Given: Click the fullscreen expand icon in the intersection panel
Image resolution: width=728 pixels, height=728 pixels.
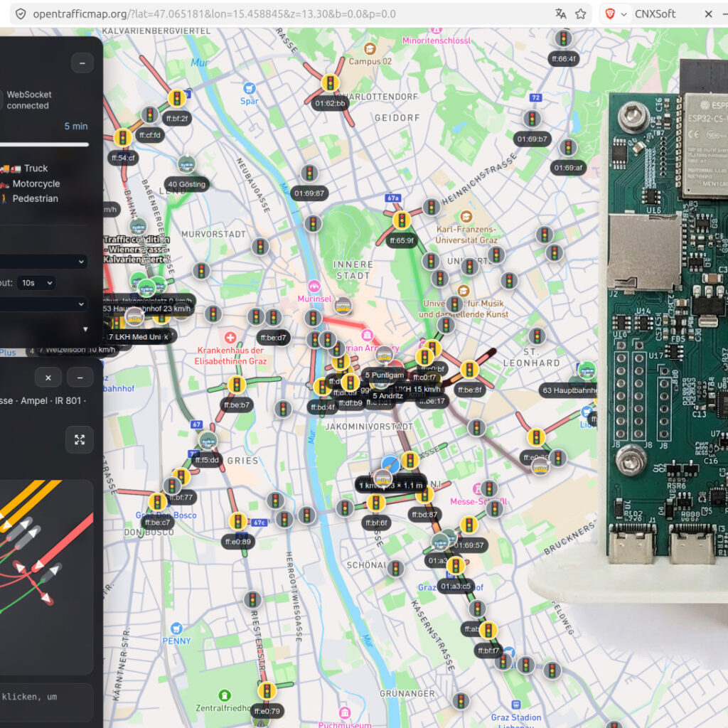Looking at the screenshot, I should pos(80,439).
